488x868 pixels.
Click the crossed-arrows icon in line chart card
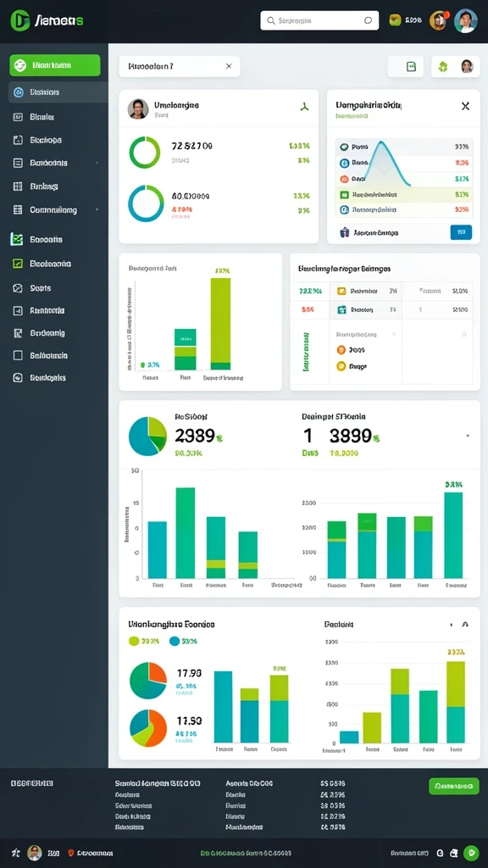[465, 106]
